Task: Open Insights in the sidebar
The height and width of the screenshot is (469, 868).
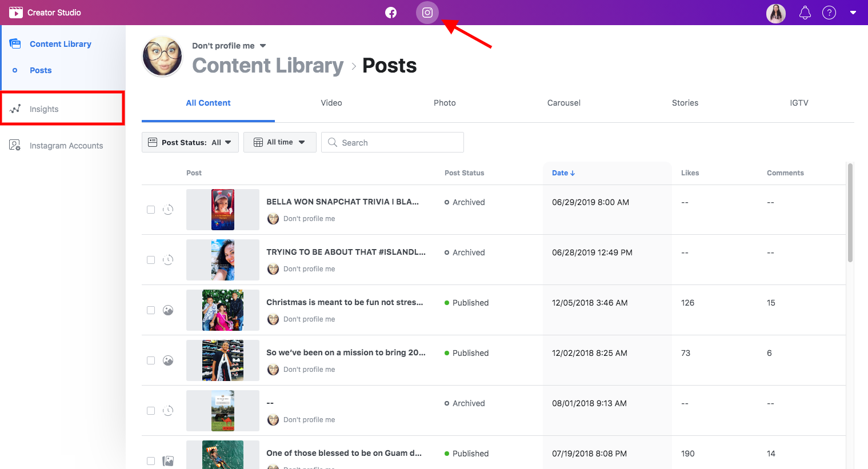Action: pos(44,109)
